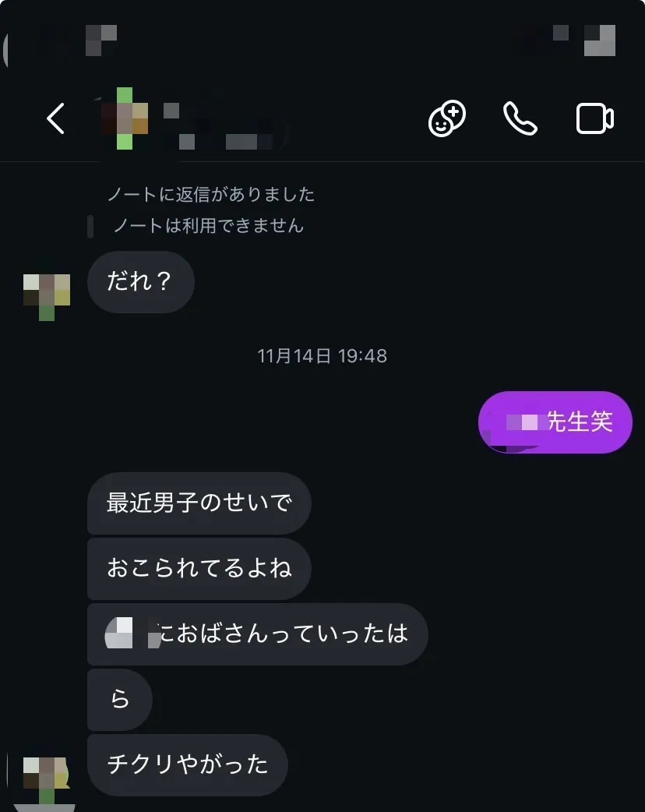
Task: Select the おばさんっていったは message bubble
Action: (x=257, y=634)
